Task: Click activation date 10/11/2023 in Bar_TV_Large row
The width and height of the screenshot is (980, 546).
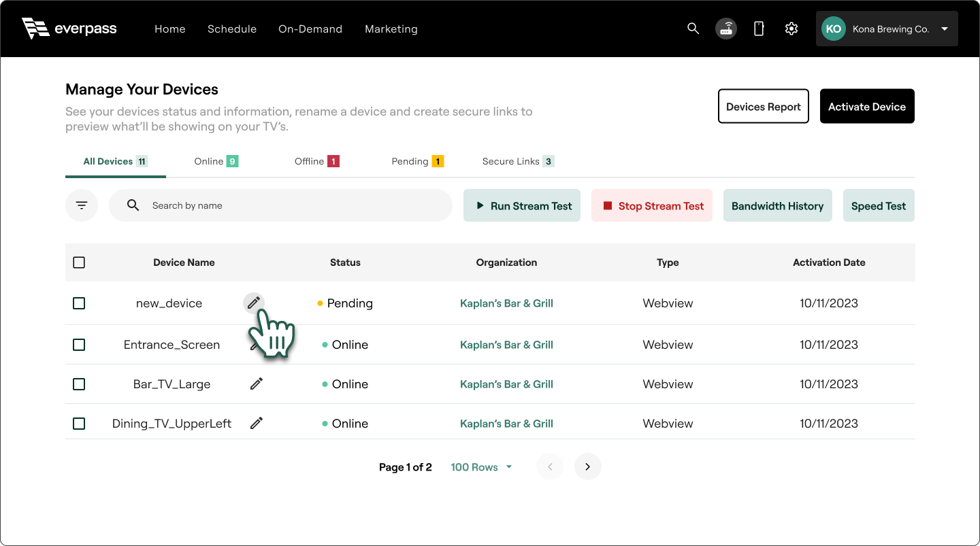Action: click(829, 384)
